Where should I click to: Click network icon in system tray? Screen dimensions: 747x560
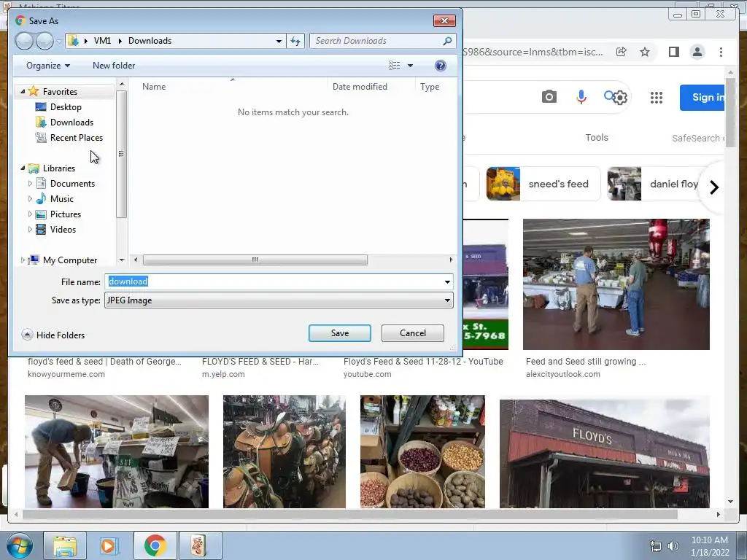[656, 546]
